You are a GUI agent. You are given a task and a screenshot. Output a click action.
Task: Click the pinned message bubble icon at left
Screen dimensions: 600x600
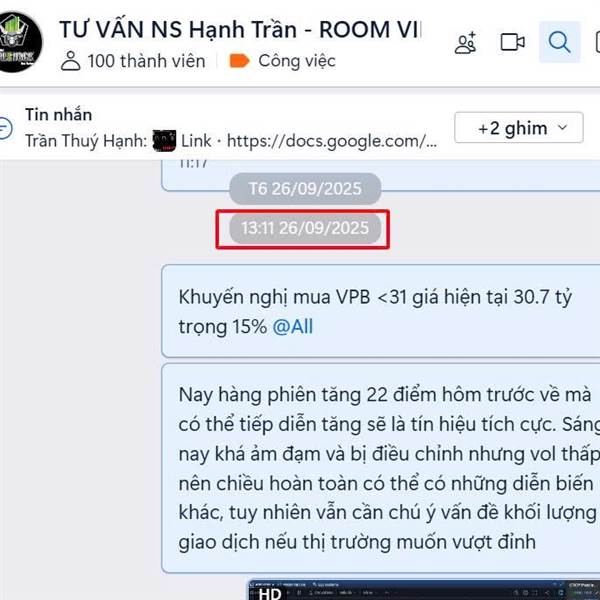pos(5,128)
